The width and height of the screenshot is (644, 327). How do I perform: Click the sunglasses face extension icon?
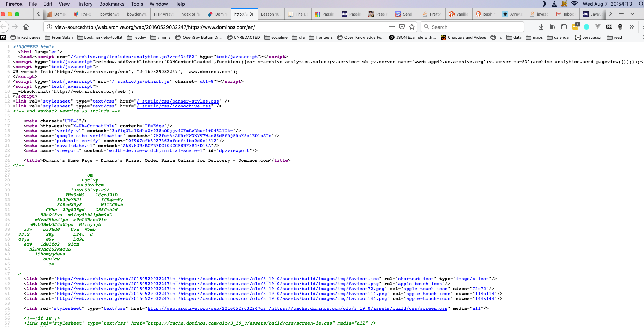(620, 27)
